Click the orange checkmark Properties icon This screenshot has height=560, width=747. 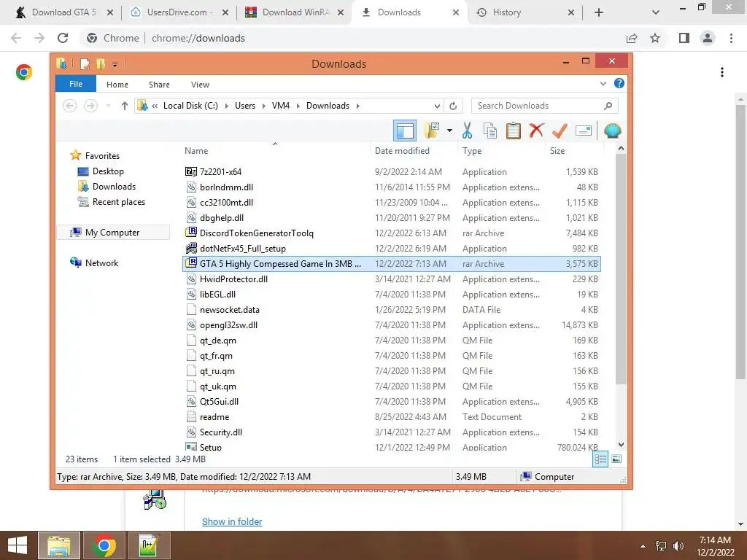coord(560,131)
